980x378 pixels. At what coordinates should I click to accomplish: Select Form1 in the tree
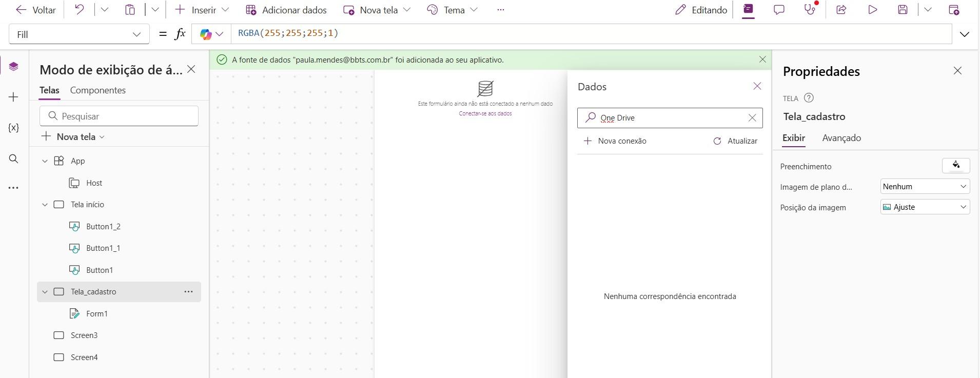tap(97, 314)
